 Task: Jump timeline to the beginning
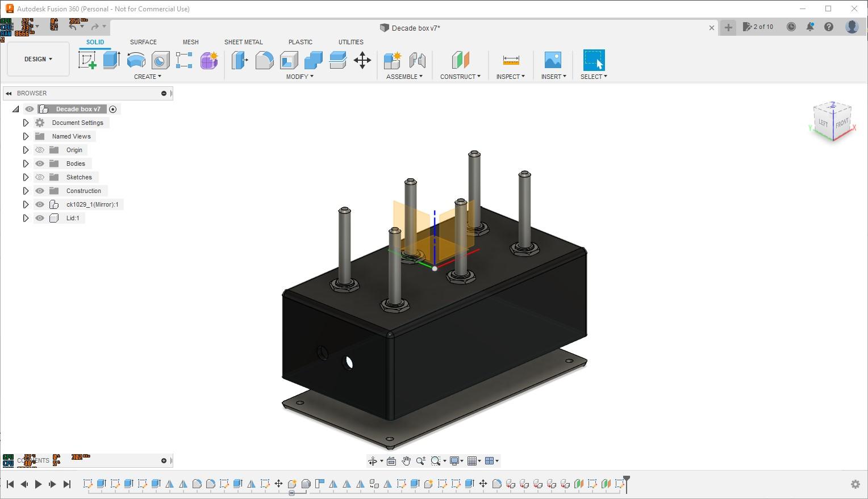(x=10, y=484)
